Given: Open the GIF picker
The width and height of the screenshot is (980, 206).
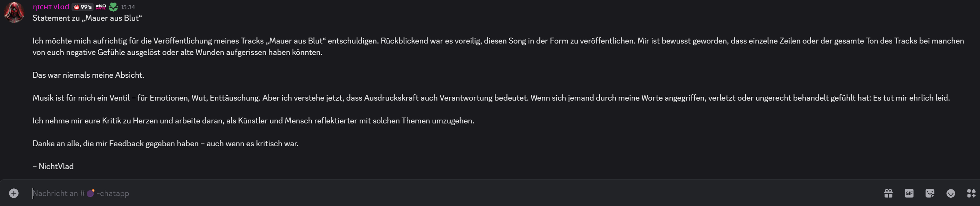Looking at the screenshot, I should (x=909, y=194).
